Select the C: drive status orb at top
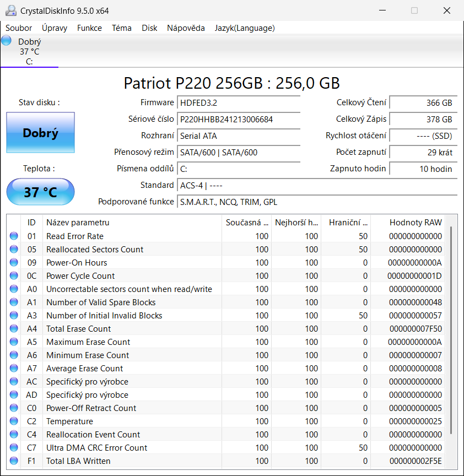The width and height of the screenshot is (464, 476). pyautogui.click(x=6, y=41)
